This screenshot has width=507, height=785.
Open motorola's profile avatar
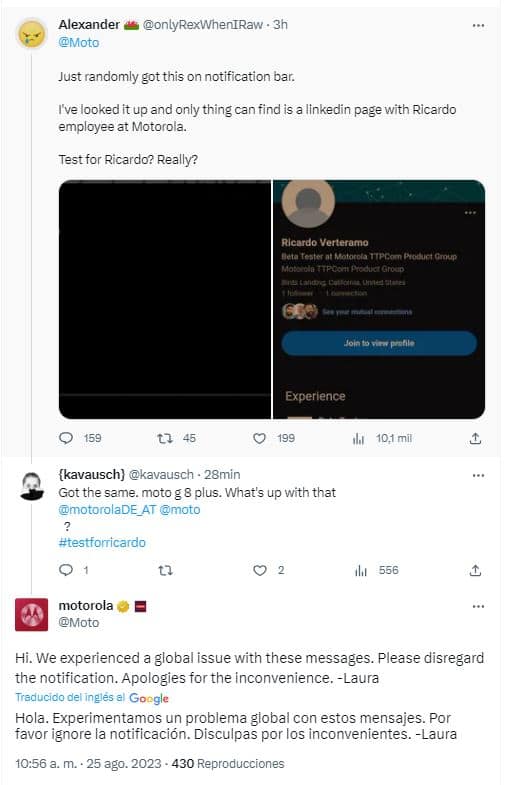[32, 614]
